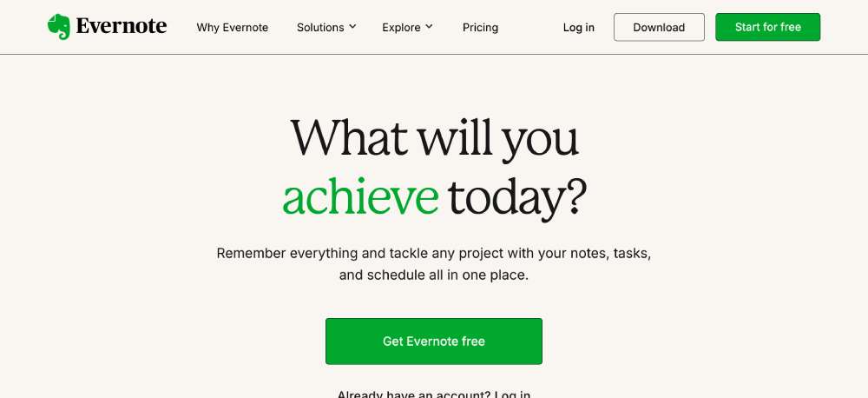
Task: Click the Evernote elephant logo icon
Action: tap(59, 26)
